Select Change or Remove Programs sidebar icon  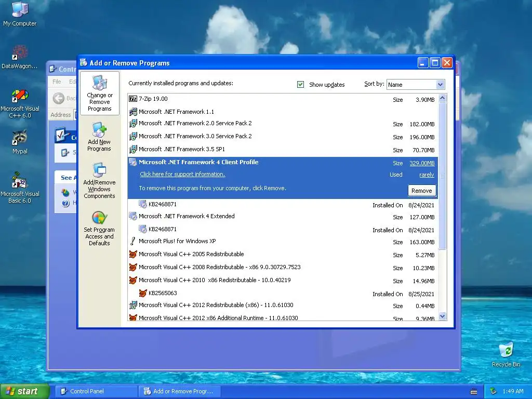pos(99,94)
